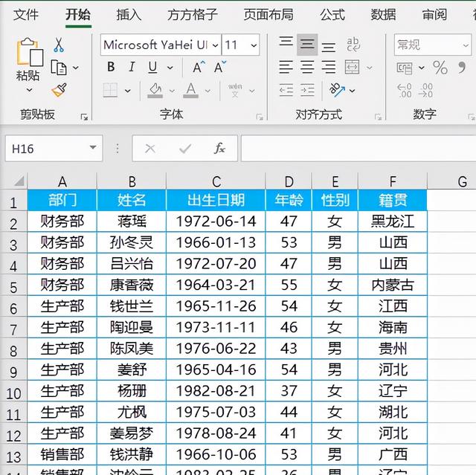Screen dimensions: 476x475
Task: Switch to 开始 tab
Action: point(78,15)
